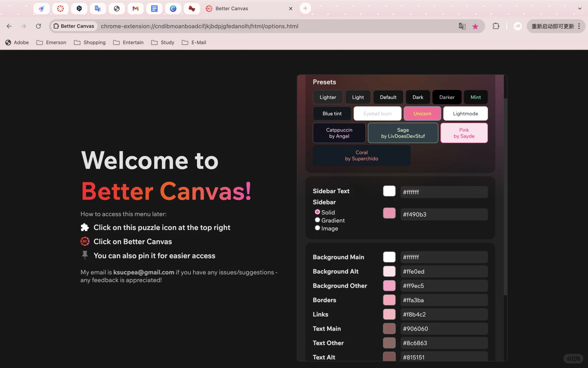The image size is (588, 368).
Task: Open the Chrome three-dot menu
Action: tap(579, 26)
